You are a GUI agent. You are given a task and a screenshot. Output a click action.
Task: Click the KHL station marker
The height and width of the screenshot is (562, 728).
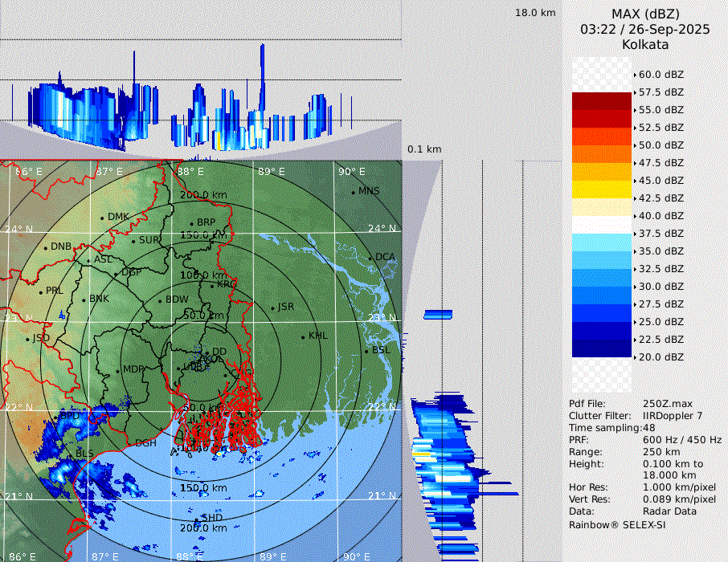click(x=303, y=336)
